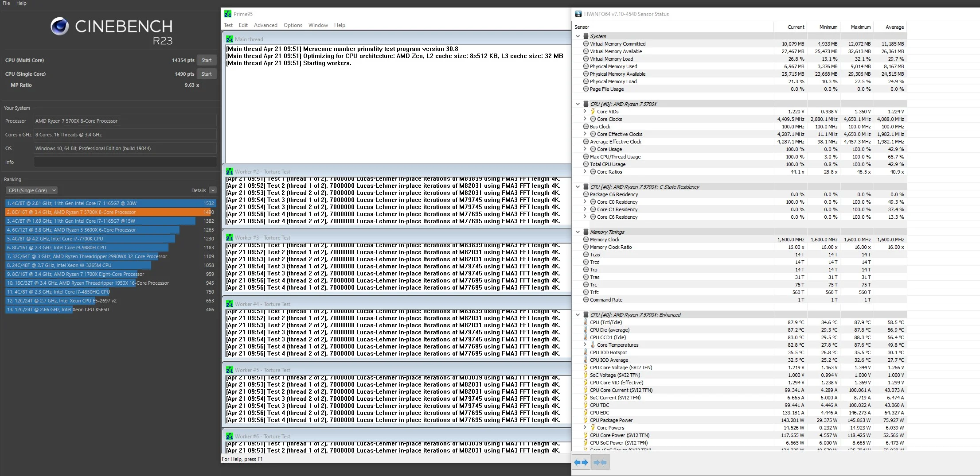Click the Prime95 Main thread window icon

tap(230, 39)
